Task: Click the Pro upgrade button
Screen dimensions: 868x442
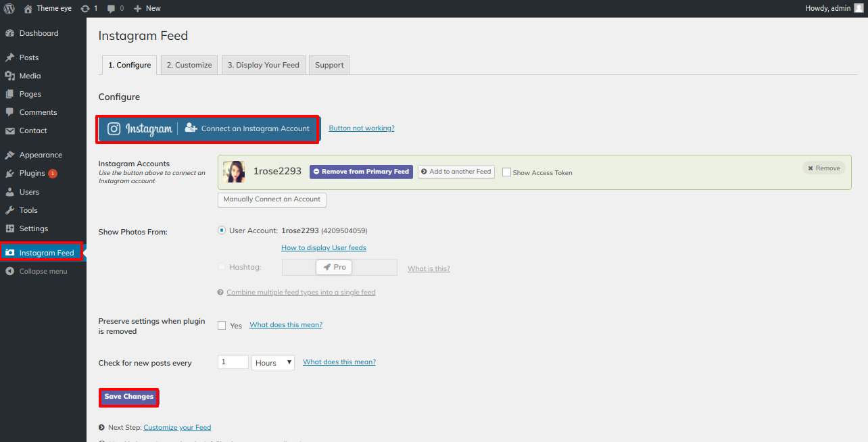Action: click(334, 268)
